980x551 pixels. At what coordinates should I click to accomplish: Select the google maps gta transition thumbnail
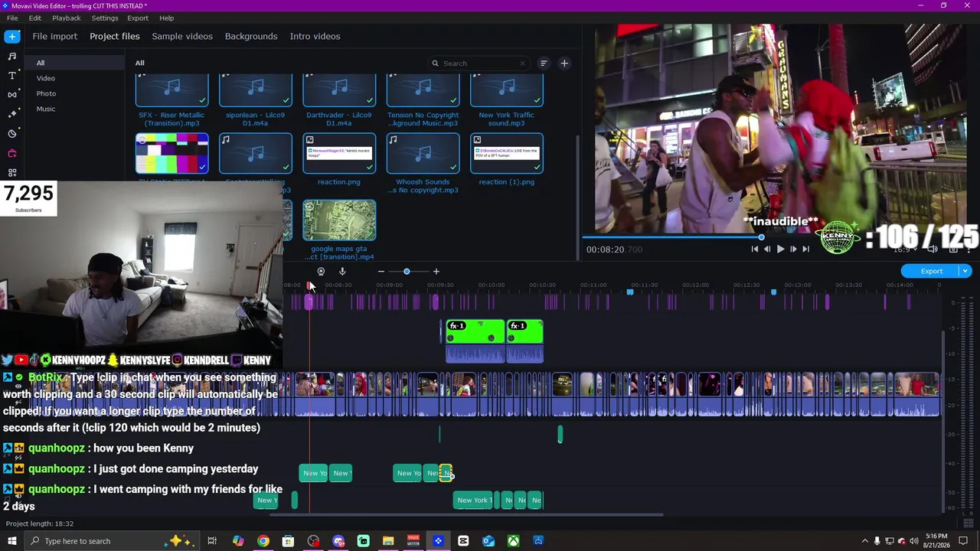tap(339, 220)
